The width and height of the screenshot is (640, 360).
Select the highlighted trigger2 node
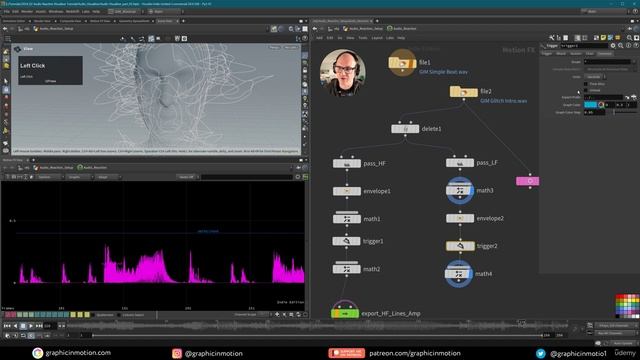(460, 246)
